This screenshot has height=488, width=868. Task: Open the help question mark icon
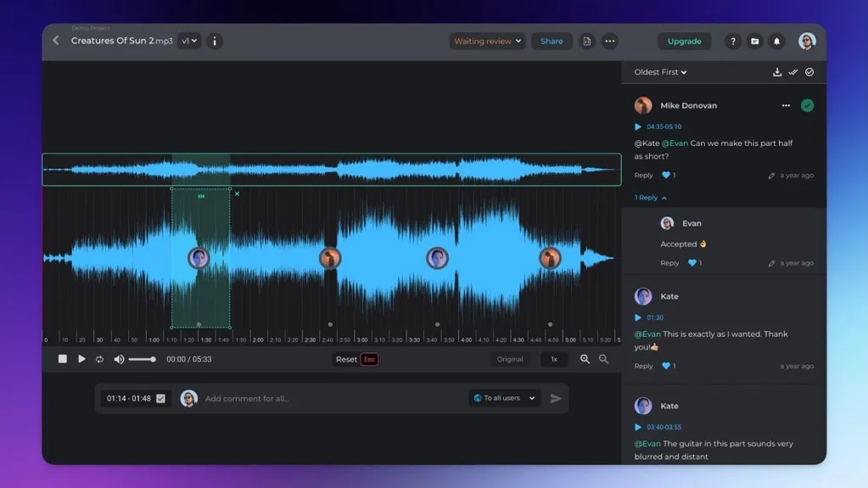pos(733,41)
